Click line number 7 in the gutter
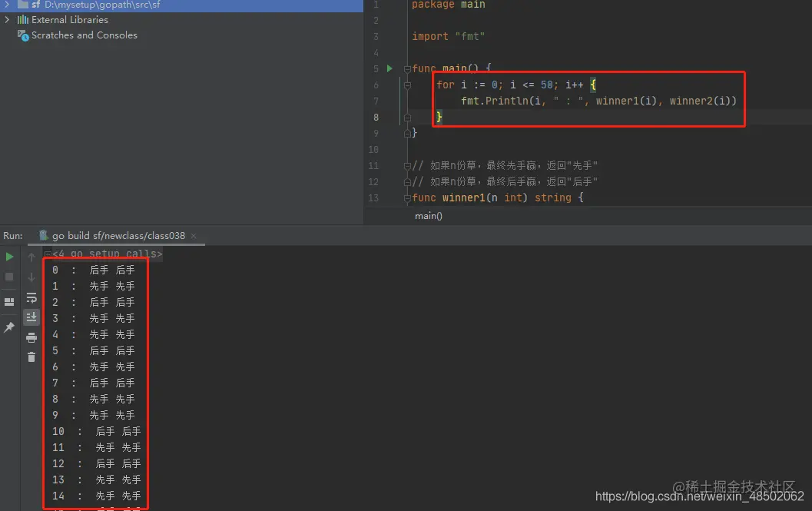Viewport: 812px width, 511px height. tap(376, 101)
